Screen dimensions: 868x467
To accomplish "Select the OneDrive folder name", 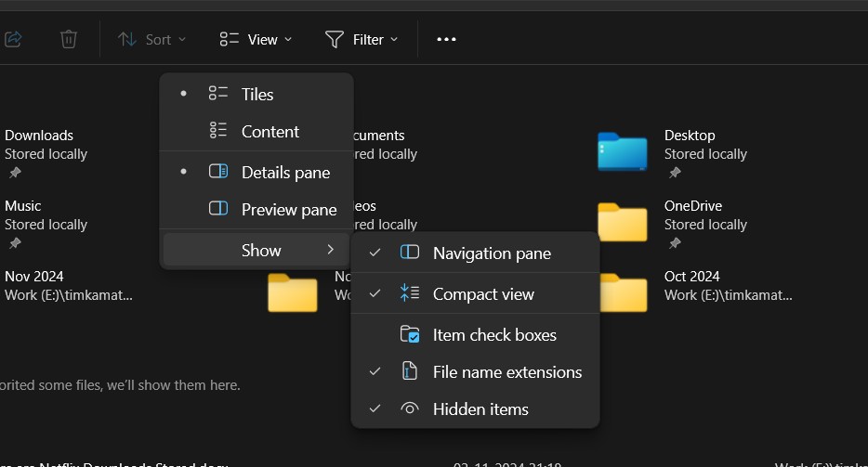I will coord(693,206).
